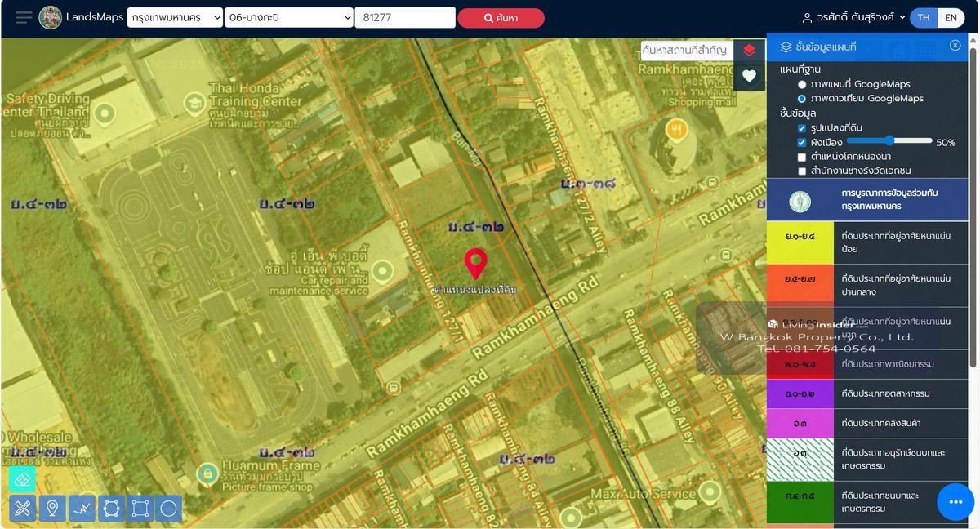Enable the ตำแหน่งโคกหนองนา layer checkbox
Image resolution: width=980 pixels, height=529 pixels.
click(802, 157)
